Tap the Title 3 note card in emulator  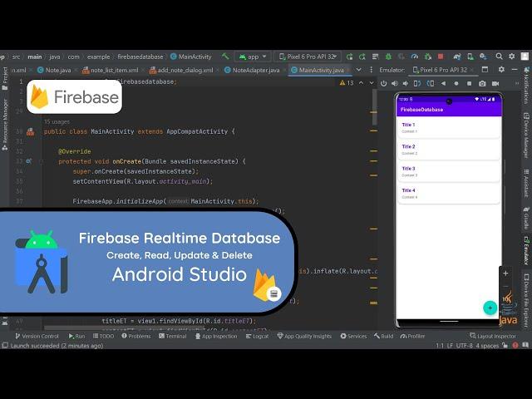pos(449,171)
